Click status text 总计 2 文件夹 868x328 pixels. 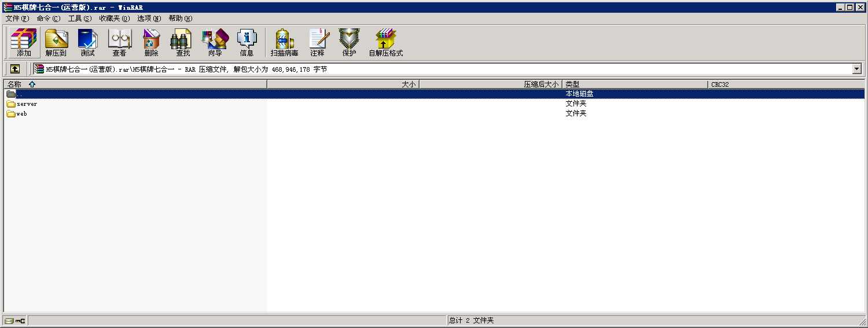pos(472,320)
